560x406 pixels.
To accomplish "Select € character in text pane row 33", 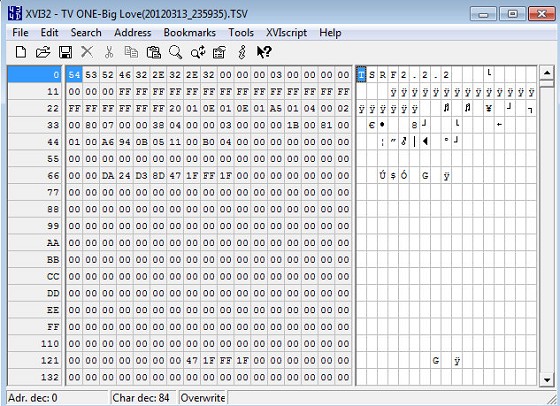I will (x=372, y=125).
